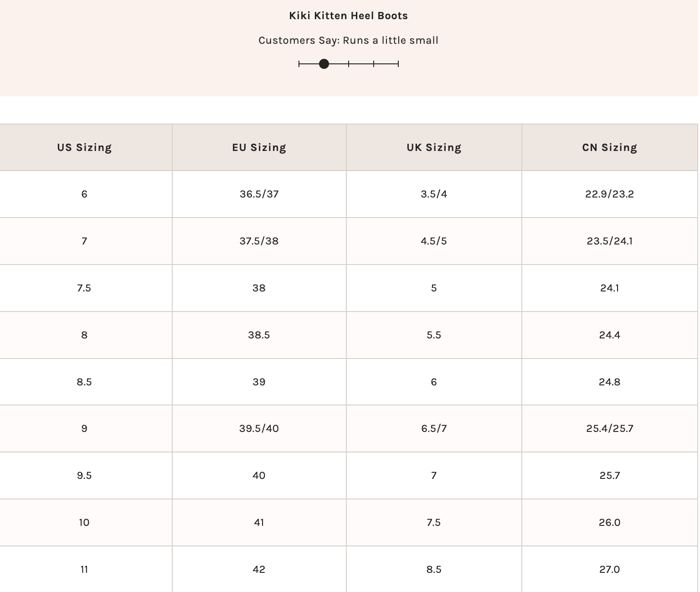The image size is (700, 592).
Task: Select the US Sizing column header
Action: pyautogui.click(x=85, y=147)
